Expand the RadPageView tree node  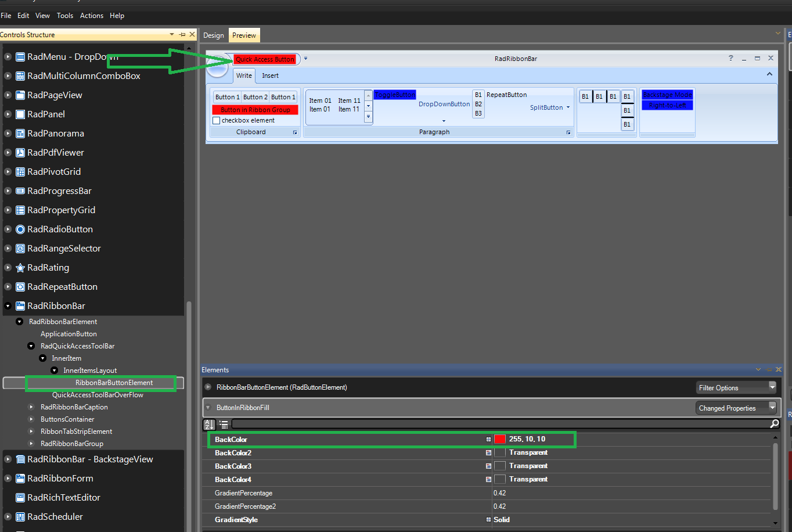[x=8, y=95]
